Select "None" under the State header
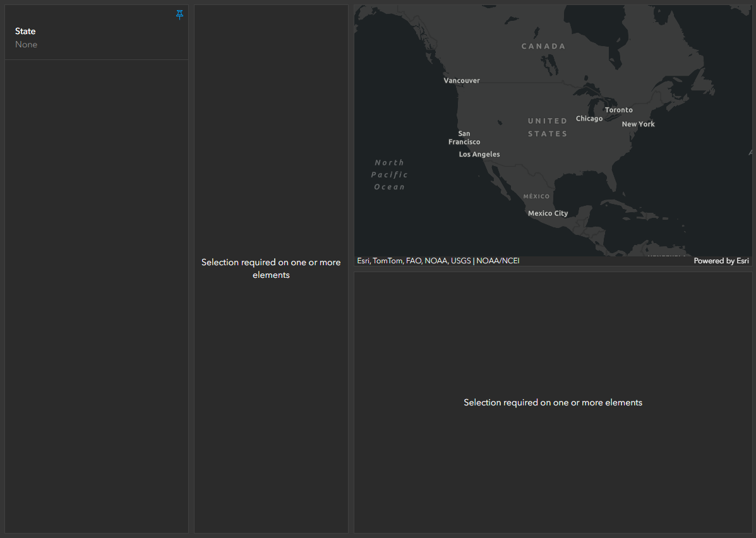This screenshot has height=538, width=756. [x=26, y=44]
